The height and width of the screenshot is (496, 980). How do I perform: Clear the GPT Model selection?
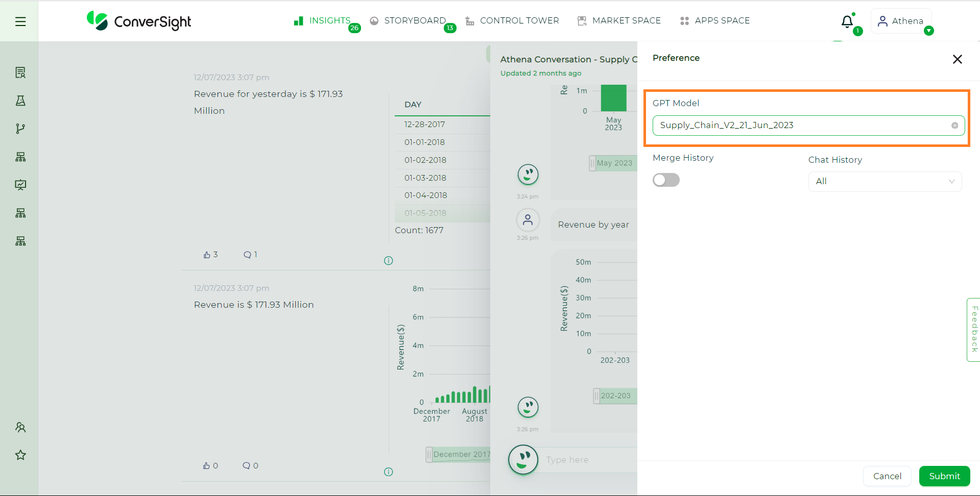coord(954,126)
